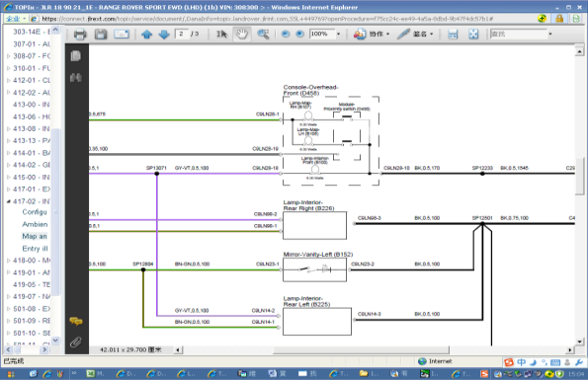The image size is (588, 380).
Task: Go to previous page with up arrow
Action: click(x=146, y=35)
